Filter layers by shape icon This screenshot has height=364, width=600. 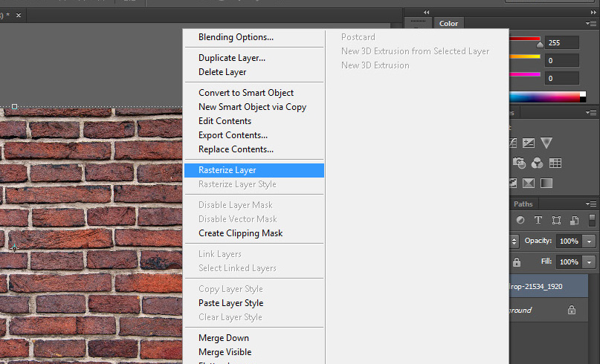pos(555,221)
